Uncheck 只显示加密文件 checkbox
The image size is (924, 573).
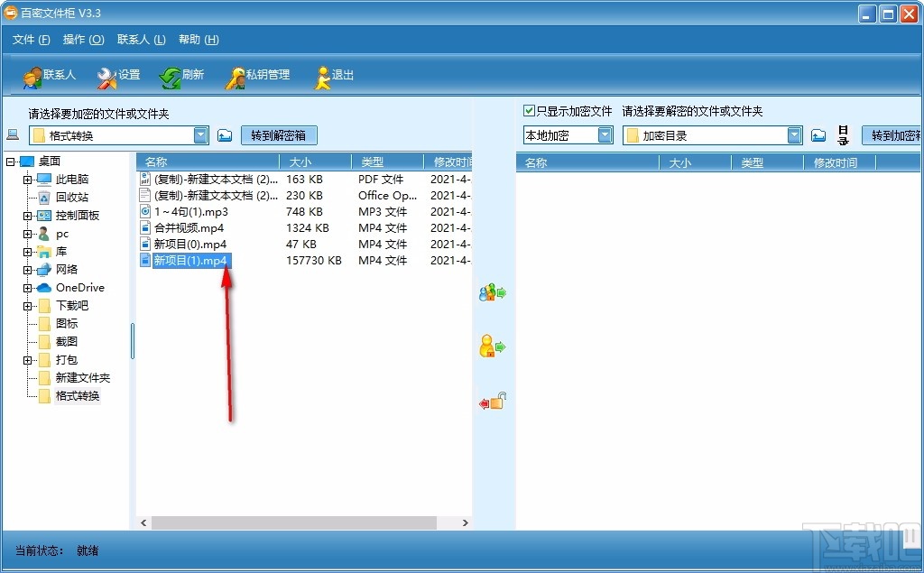click(529, 108)
